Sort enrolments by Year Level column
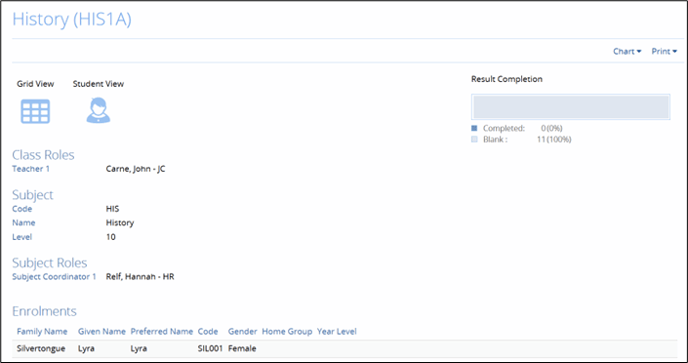Screen dimensions: 688x363 [337, 331]
